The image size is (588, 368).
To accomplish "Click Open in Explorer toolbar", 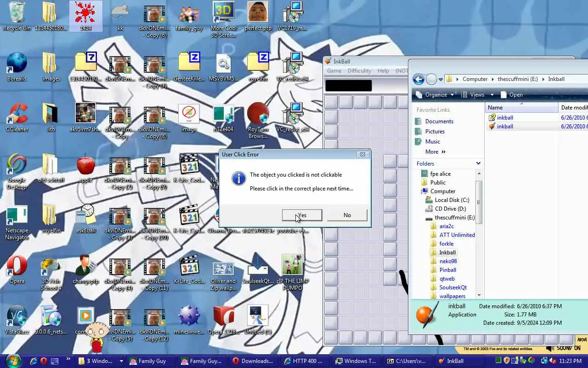I will pyautogui.click(x=511, y=95).
